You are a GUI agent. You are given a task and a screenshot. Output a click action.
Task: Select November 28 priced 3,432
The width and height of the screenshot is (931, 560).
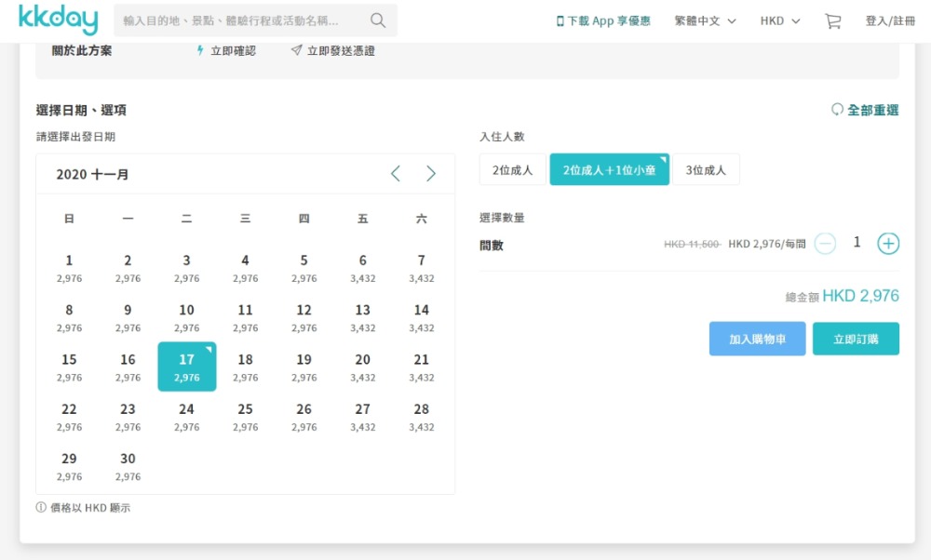421,416
